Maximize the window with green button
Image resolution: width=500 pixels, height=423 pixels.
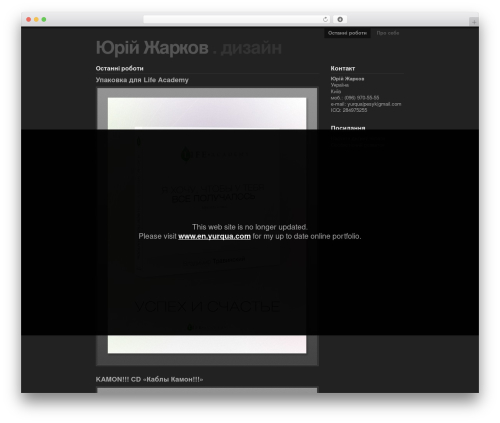[44, 20]
